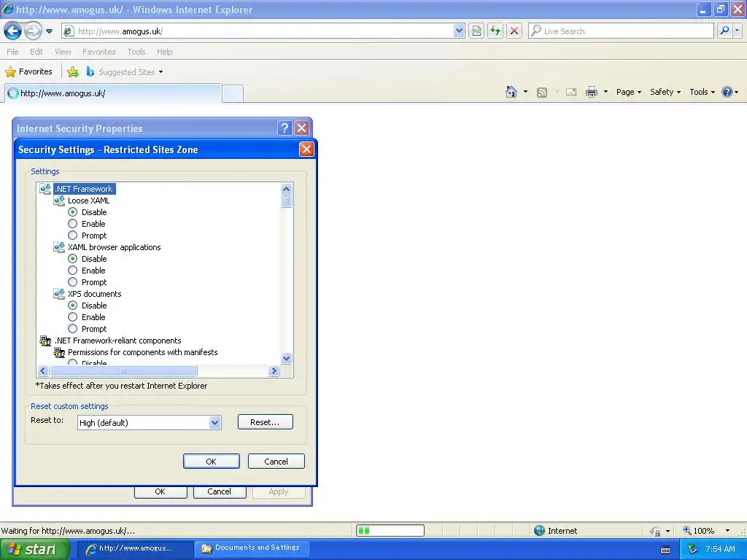Click the Live Search input box
Screen dimensions: 747x560
pos(622,31)
